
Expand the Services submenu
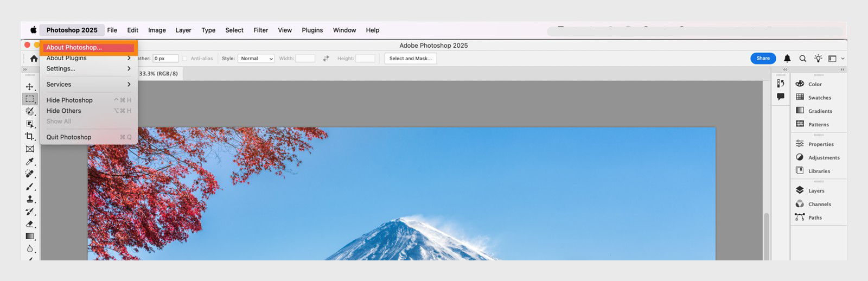pos(88,85)
